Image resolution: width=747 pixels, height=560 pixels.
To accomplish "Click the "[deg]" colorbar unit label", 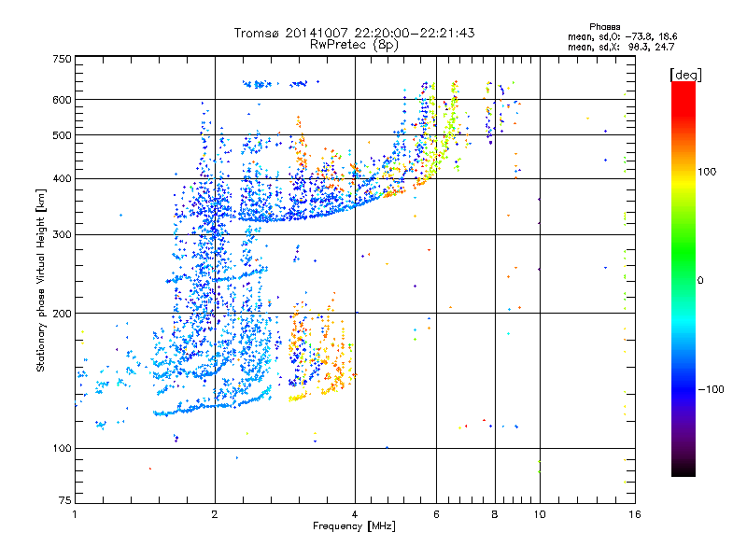I will 685,75.
